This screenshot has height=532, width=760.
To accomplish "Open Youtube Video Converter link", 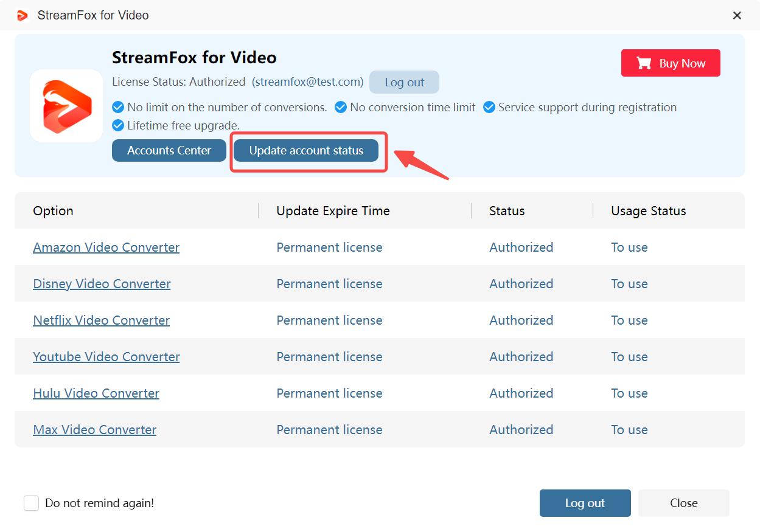I will click(x=106, y=357).
